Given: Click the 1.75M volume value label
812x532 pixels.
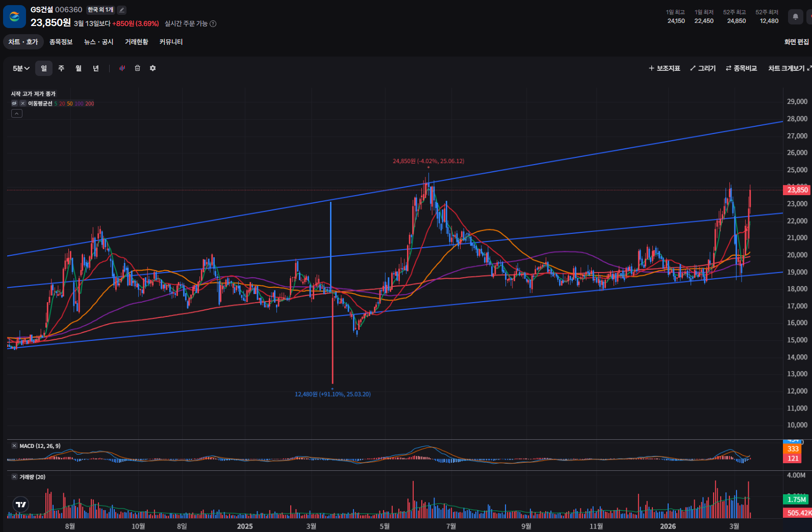Looking at the screenshot, I should tap(797, 499).
